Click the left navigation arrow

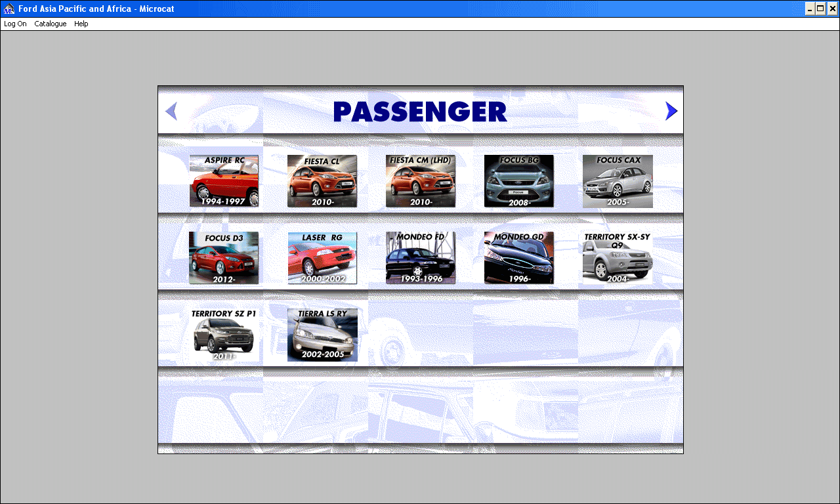171,110
